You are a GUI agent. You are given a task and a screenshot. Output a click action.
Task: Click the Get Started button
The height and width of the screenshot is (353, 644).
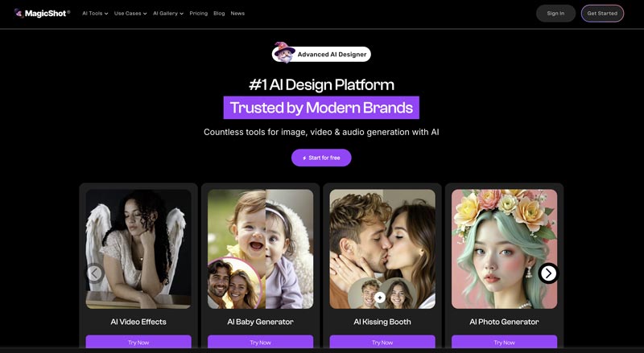point(602,13)
